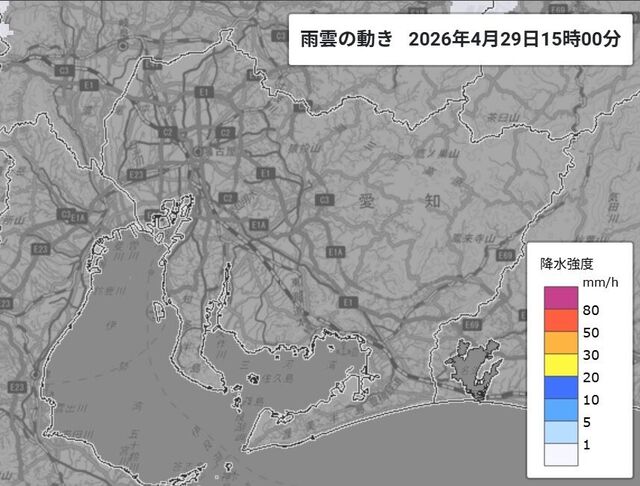640x486 pixels.
Task: Click the legend value label 1
Action: [587, 444]
